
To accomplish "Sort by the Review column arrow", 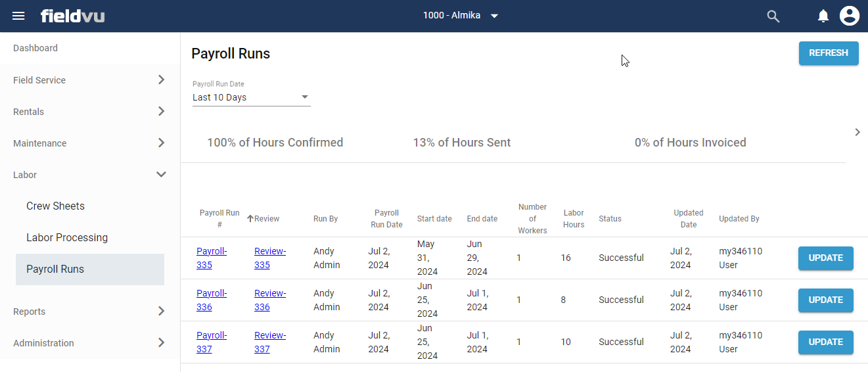I will coord(250,219).
